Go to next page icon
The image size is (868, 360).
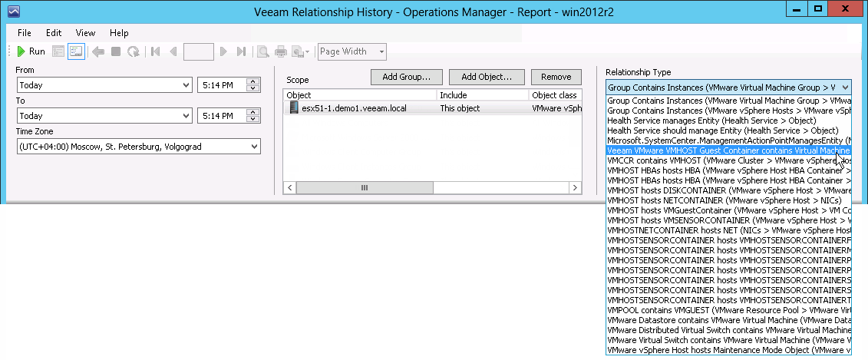tap(223, 51)
